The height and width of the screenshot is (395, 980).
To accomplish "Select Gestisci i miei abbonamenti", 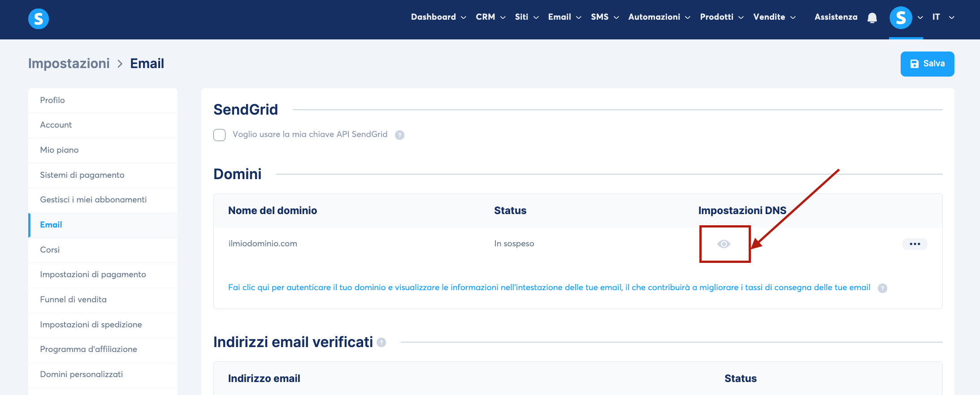I will click(x=103, y=200).
